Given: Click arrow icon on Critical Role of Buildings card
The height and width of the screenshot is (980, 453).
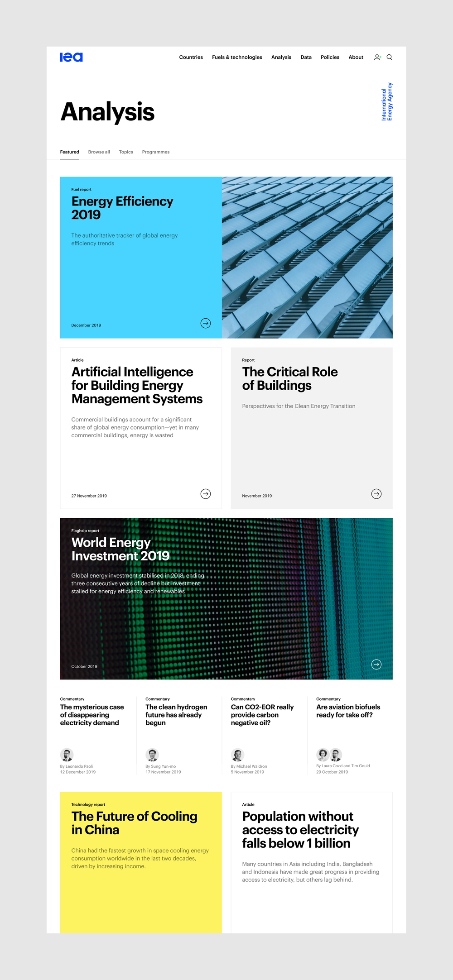Looking at the screenshot, I should click(376, 494).
